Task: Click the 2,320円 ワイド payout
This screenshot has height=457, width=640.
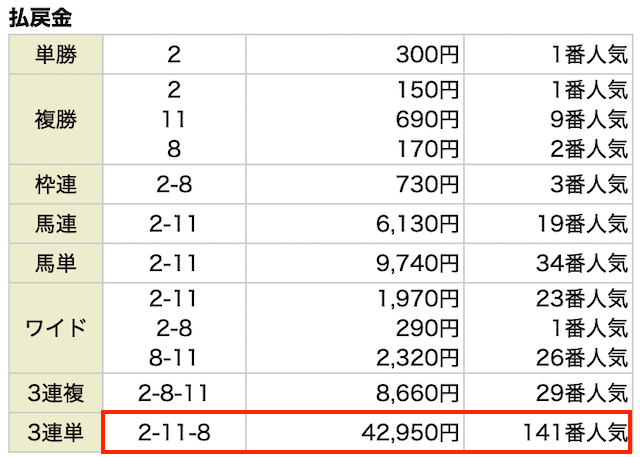Action: [418, 358]
